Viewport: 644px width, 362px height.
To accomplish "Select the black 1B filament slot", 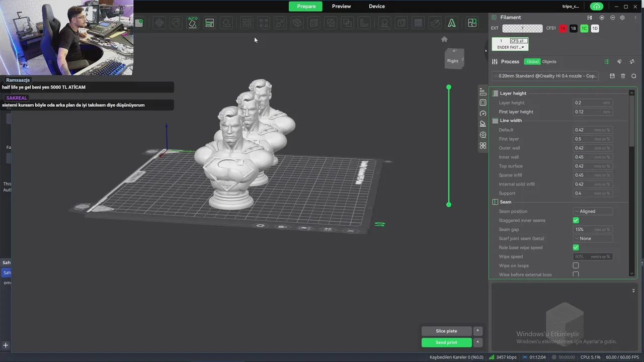I will pos(574,29).
